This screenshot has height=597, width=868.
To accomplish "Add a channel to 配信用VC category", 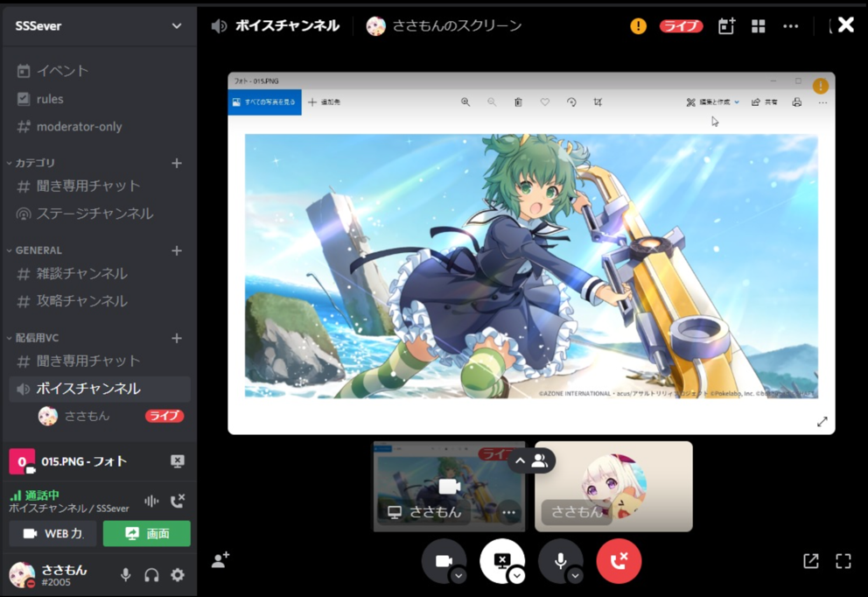I will pos(177,339).
